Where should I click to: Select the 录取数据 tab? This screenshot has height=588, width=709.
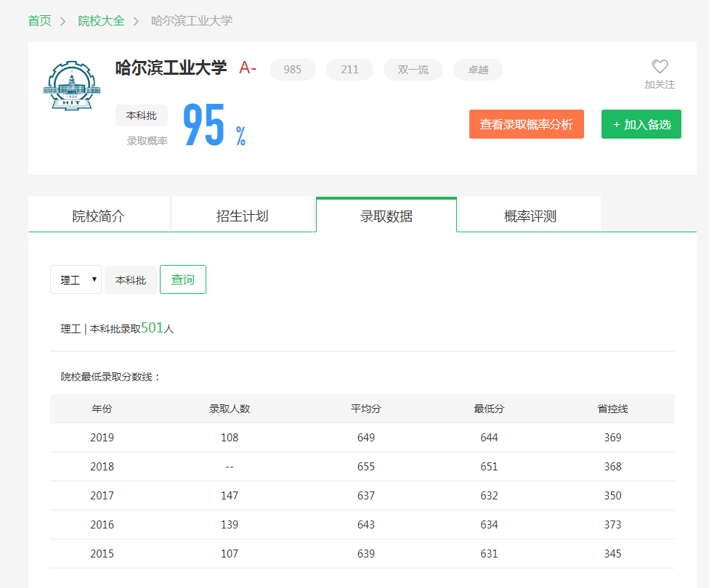pyautogui.click(x=386, y=216)
